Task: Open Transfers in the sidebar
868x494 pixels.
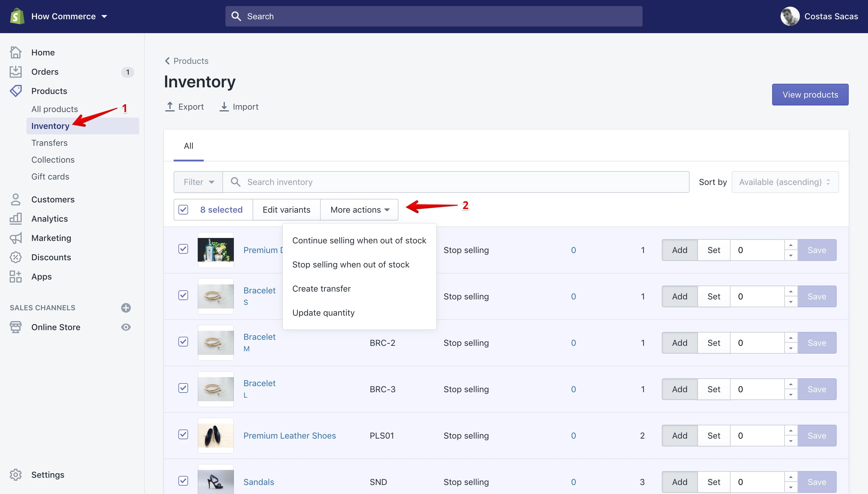Action: 49,143
